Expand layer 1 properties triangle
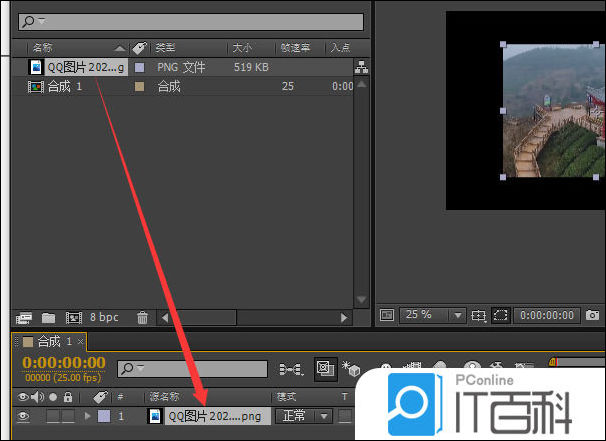Screen dimensions: 606x441 [87, 416]
